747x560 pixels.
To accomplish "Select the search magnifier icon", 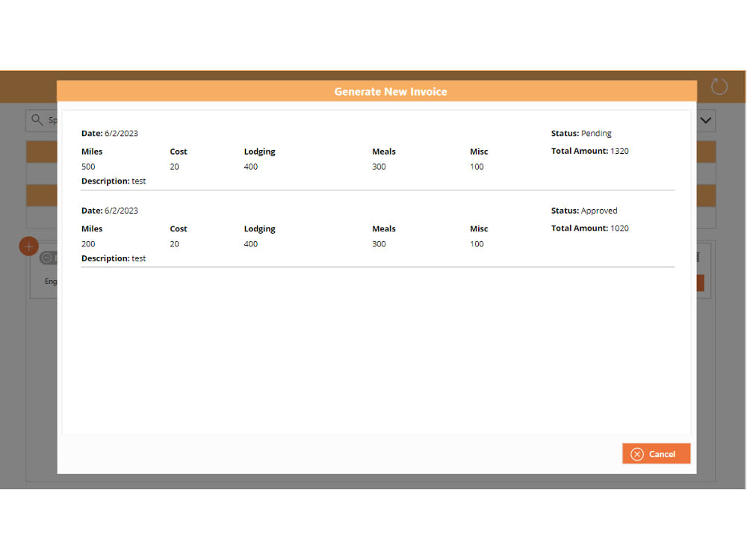I will (35, 120).
